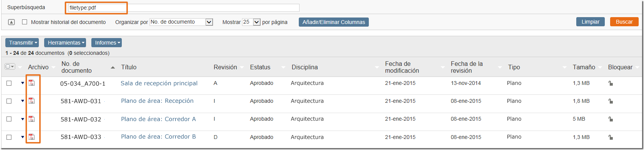Image resolution: width=644 pixels, height=150 pixels.
Task: Open the Transmitir menu
Action: point(22,43)
